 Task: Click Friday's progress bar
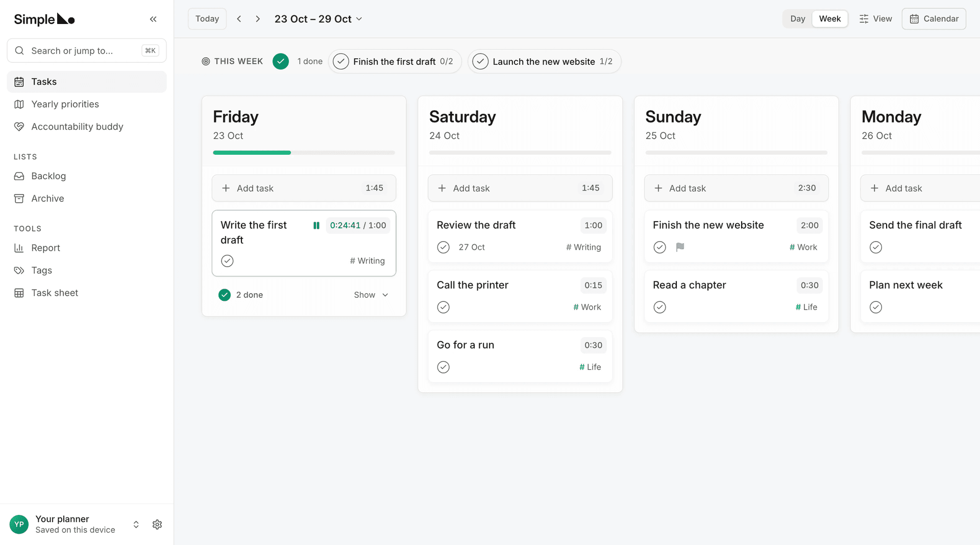tap(304, 153)
